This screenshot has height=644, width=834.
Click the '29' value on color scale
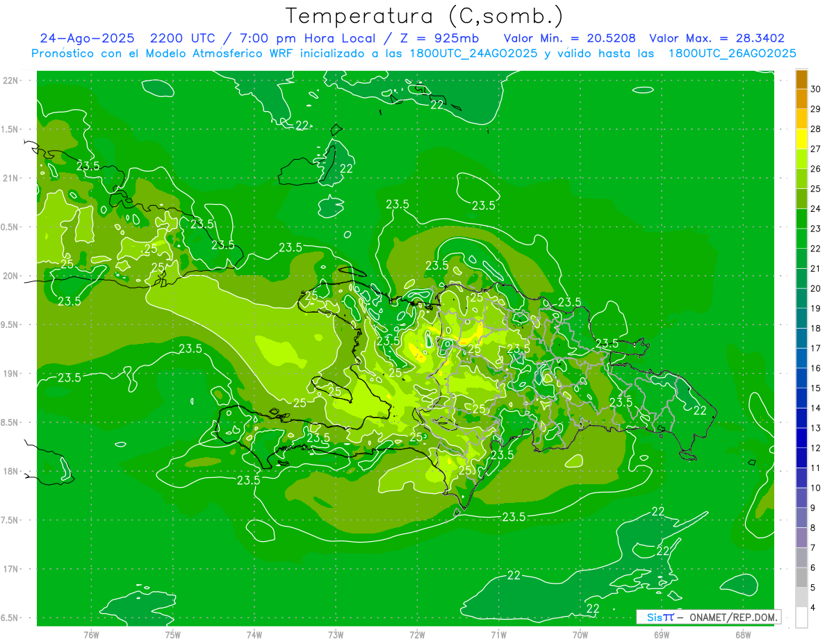(x=816, y=109)
